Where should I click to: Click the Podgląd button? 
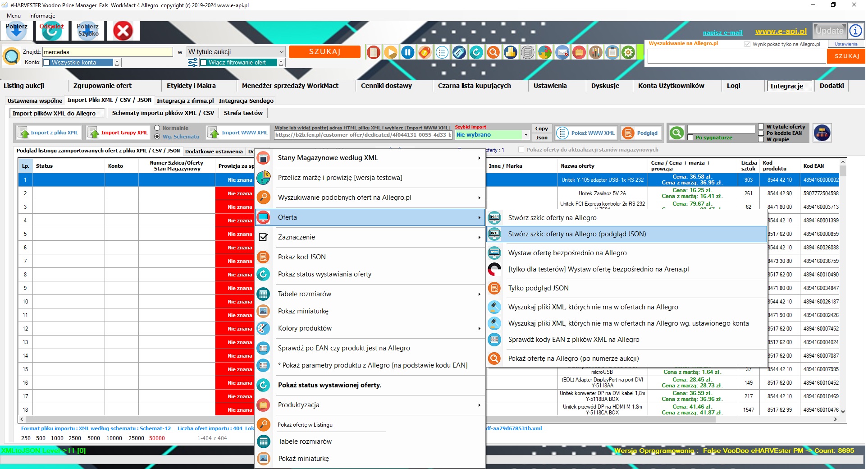tap(642, 133)
